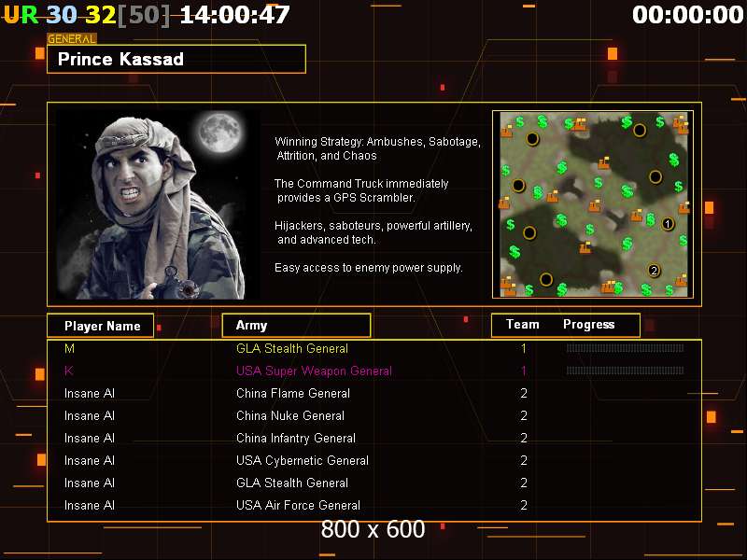Click the 14:00:47 clock readout

[x=235, y=14]
